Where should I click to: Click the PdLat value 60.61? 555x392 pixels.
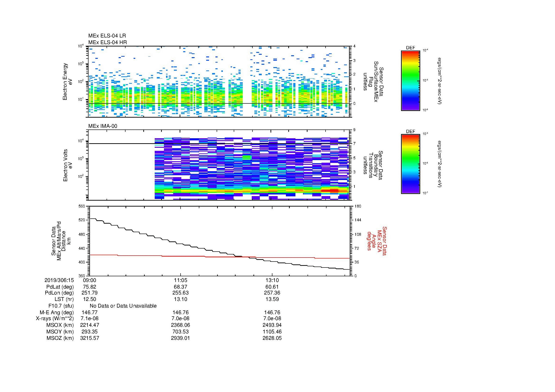point(272,287)
